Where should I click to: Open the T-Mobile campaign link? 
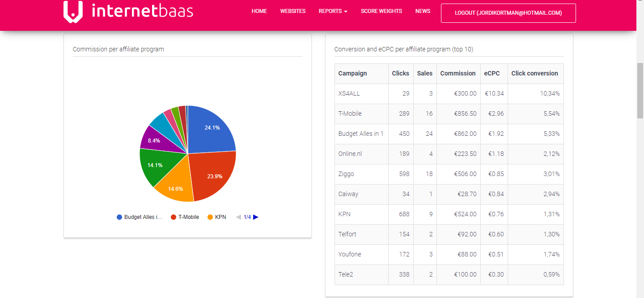[x=350, y=113]
